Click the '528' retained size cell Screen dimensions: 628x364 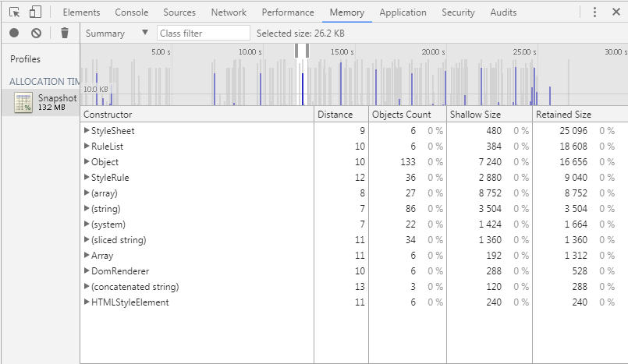coord(580,271)
